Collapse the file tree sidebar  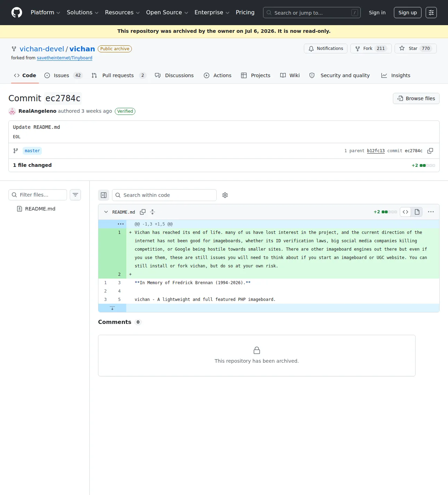click(104, 195)
